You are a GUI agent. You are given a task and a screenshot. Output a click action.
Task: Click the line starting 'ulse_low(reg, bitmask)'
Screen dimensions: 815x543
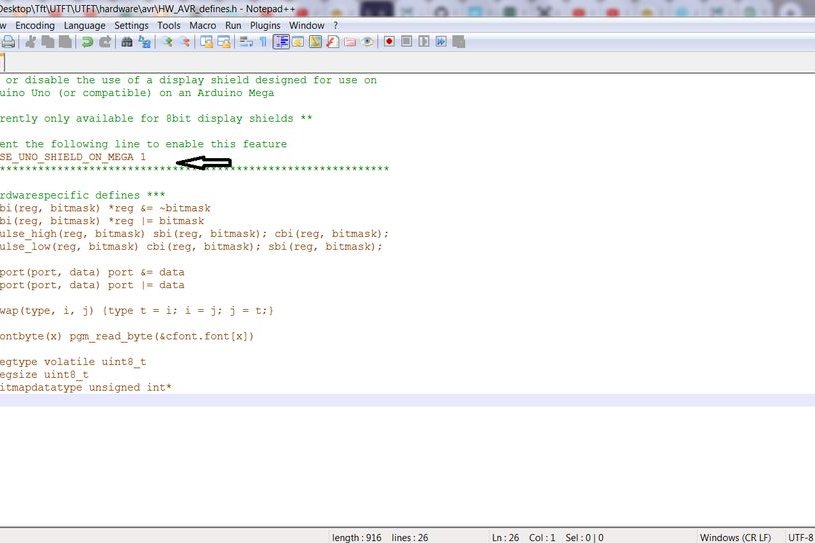[191, 246]
